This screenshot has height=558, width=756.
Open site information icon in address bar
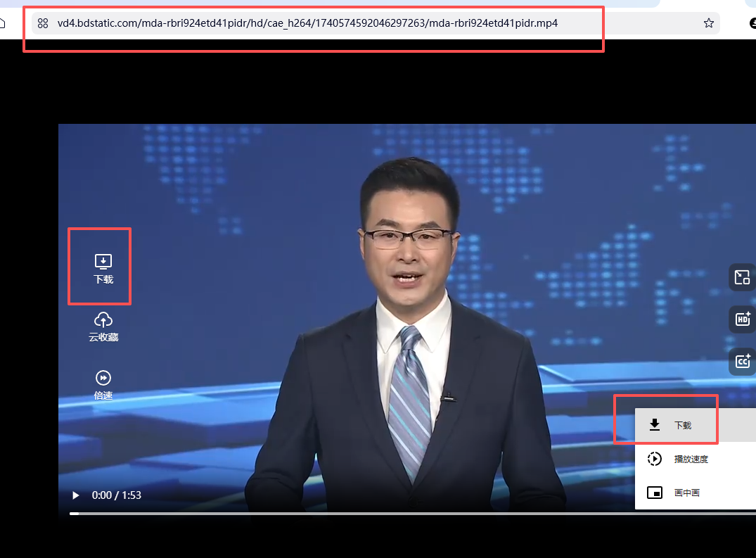43,23
